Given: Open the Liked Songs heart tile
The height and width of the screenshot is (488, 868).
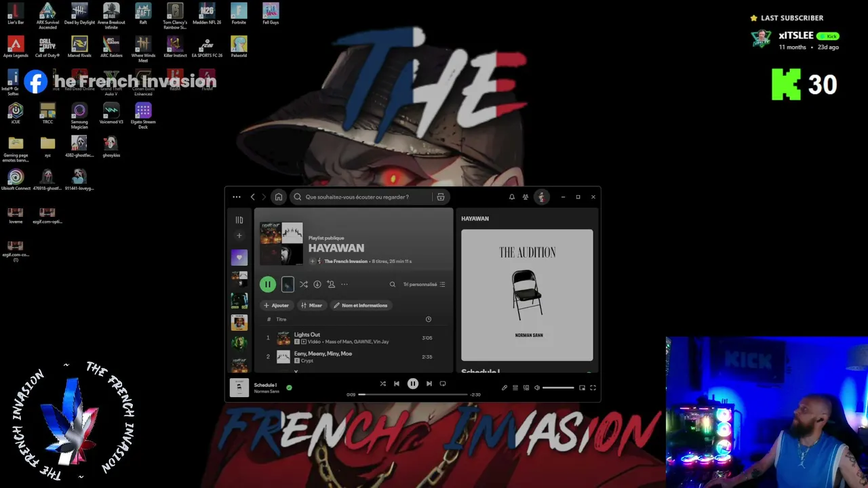Looking at the screenshot, I should pyautogui.click(x=239, y=258).
